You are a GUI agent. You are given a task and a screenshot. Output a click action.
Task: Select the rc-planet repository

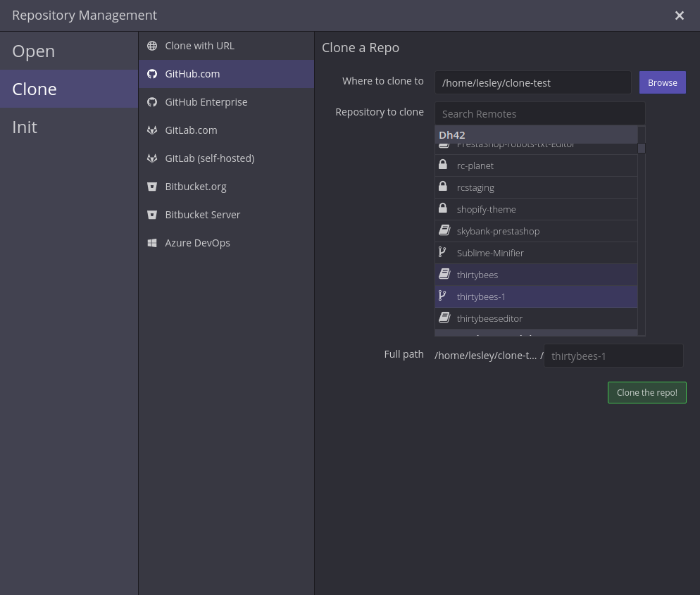point(536,165)
